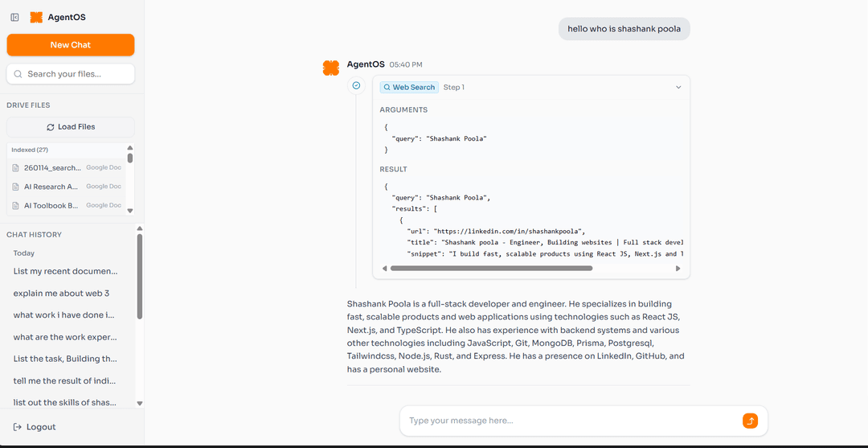The height and width of the screenshot is (448, 868).
Task: Click the AgentOS logo in the sidebar
Action: [x=36, y=17]
